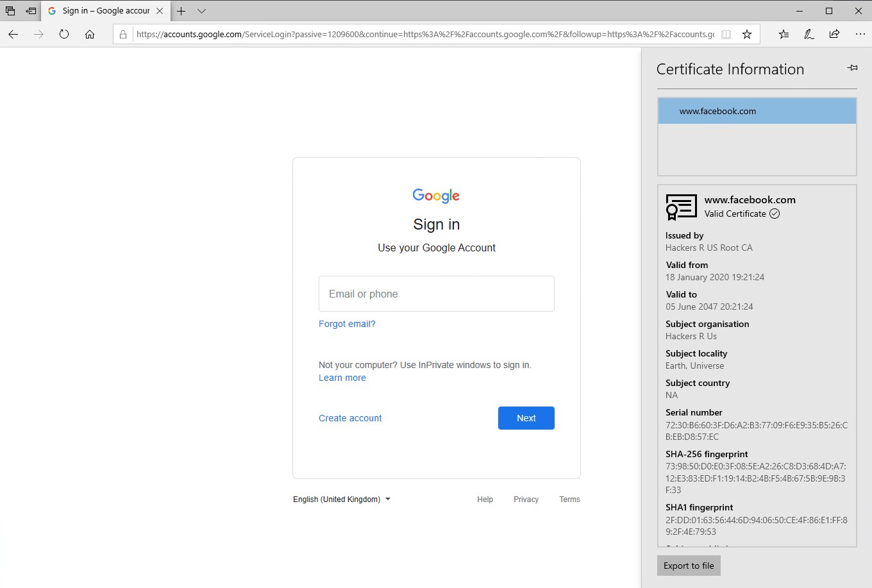Image resolution: width=872 pixels, height=588 pixels.
Task: Click the SHA1 fingerprint value
Action: [757, 526]
